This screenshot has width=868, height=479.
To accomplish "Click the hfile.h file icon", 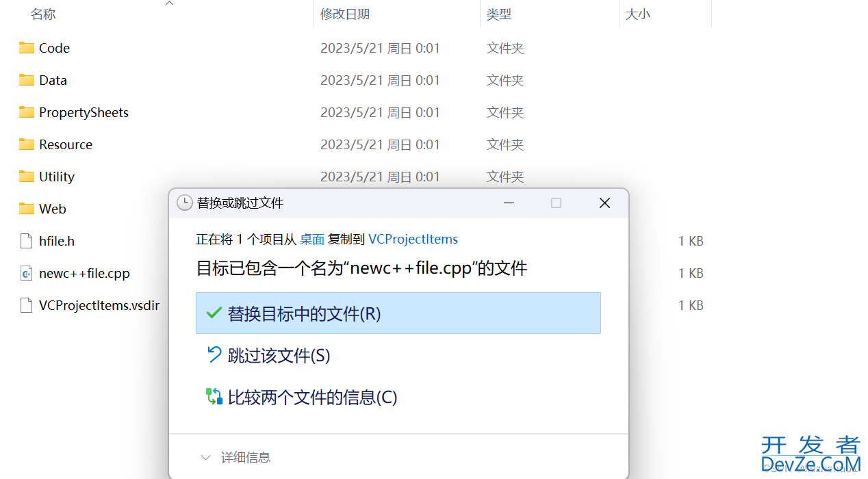I will [27, 241].
